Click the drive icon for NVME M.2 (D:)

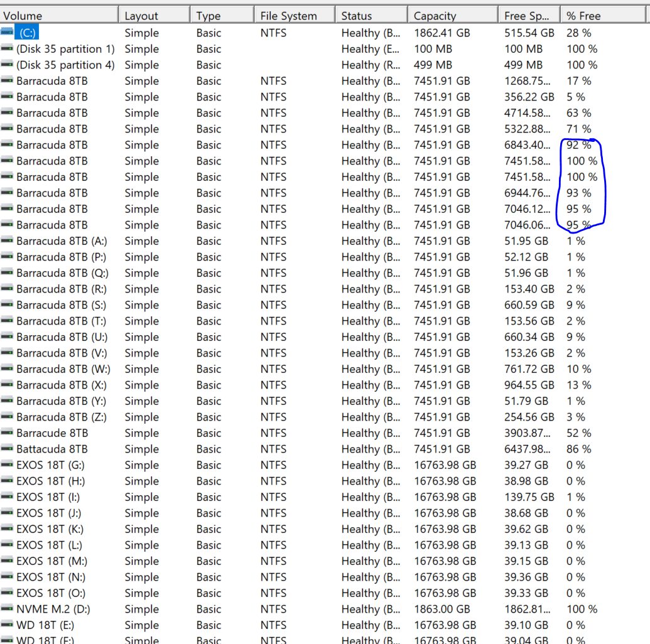coord(8,609)
